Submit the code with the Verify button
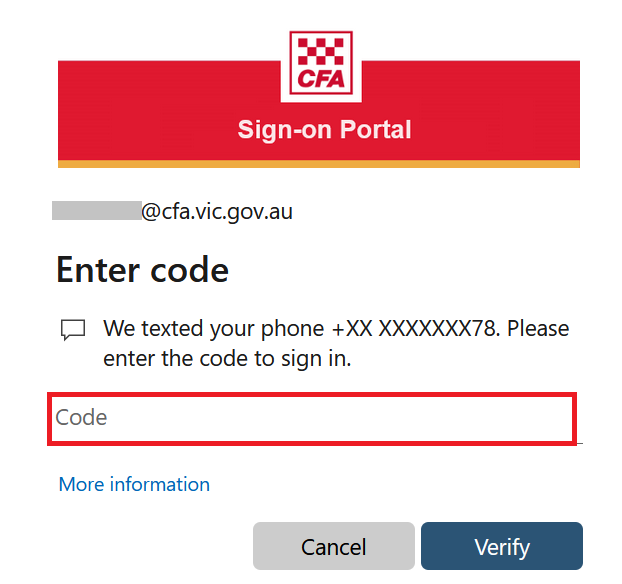This screenshot has width=622, height=584. [502, 546]
